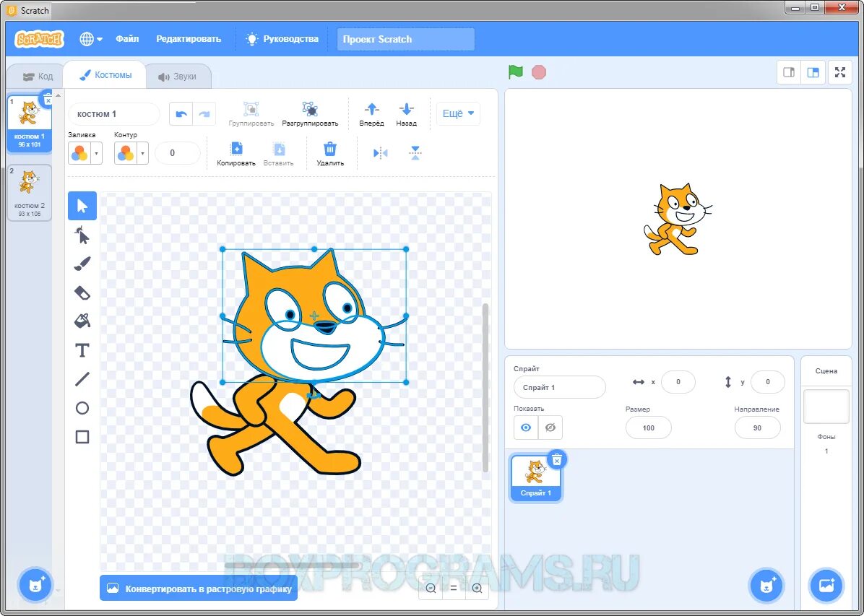This screenshot has height=616, width=864.
Task: Reset the canvas zoom
Action: click(x=454, y=589)
